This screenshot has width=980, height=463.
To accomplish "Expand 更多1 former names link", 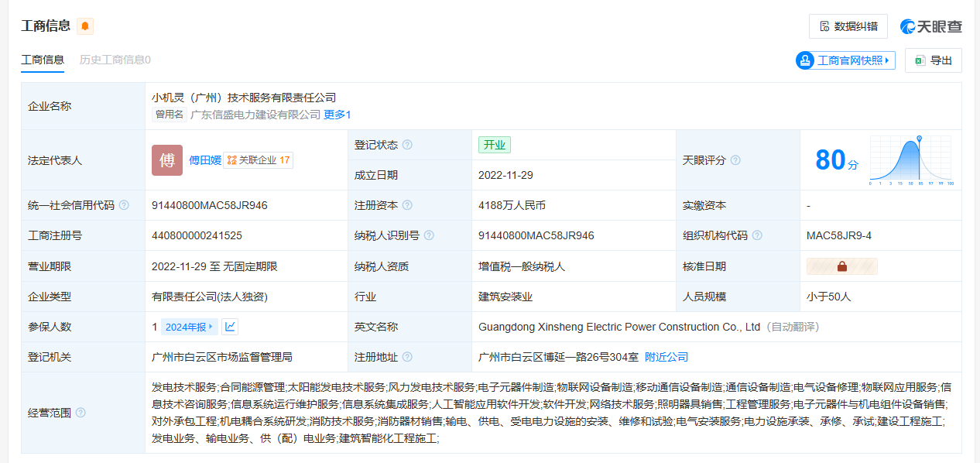I will pyautogui.click(x=338, y=115).
